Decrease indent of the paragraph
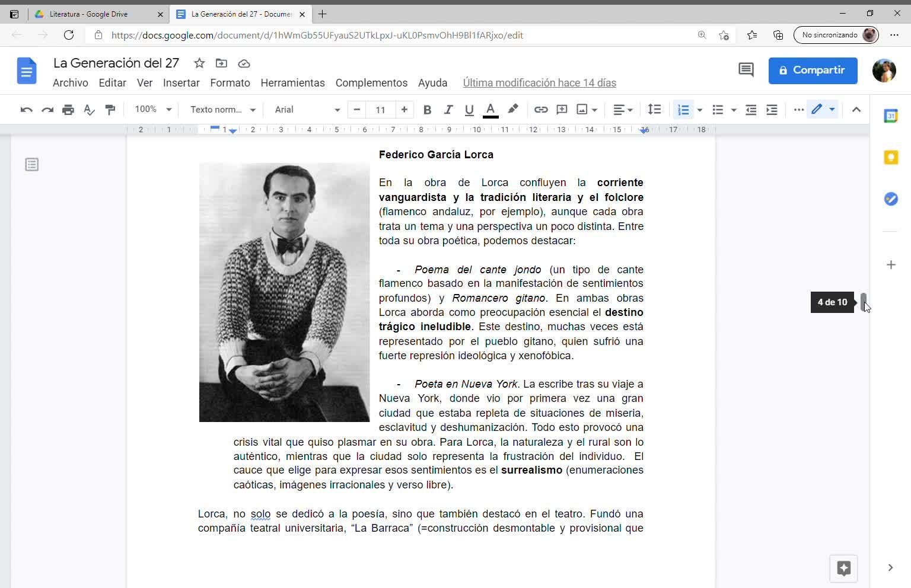Screen dimensions: 911x588 (x=751, y=110)
